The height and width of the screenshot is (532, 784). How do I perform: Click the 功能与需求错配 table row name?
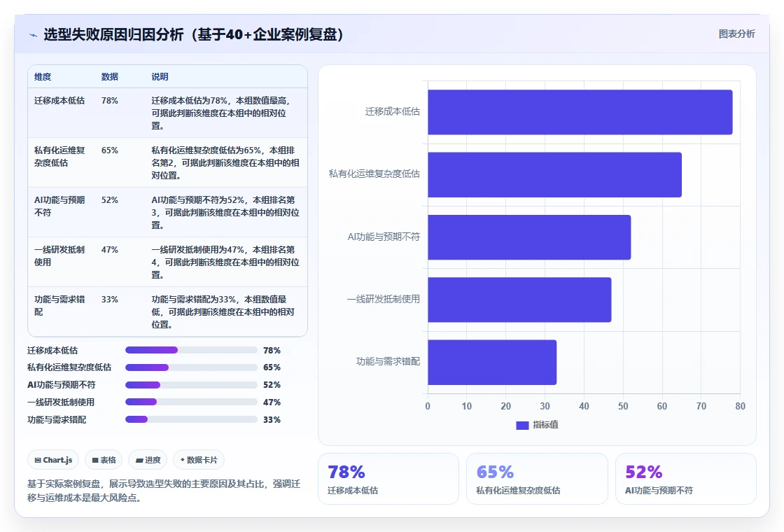pyautogui.click(x=59, y=305)
